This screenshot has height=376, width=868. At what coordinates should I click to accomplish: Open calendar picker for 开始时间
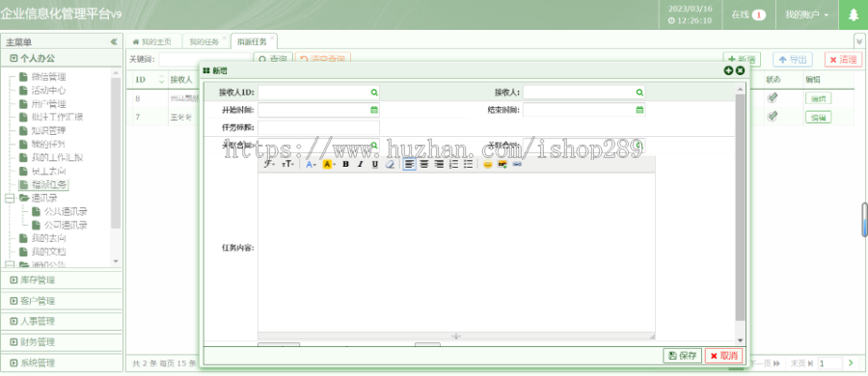click(374, 110)
